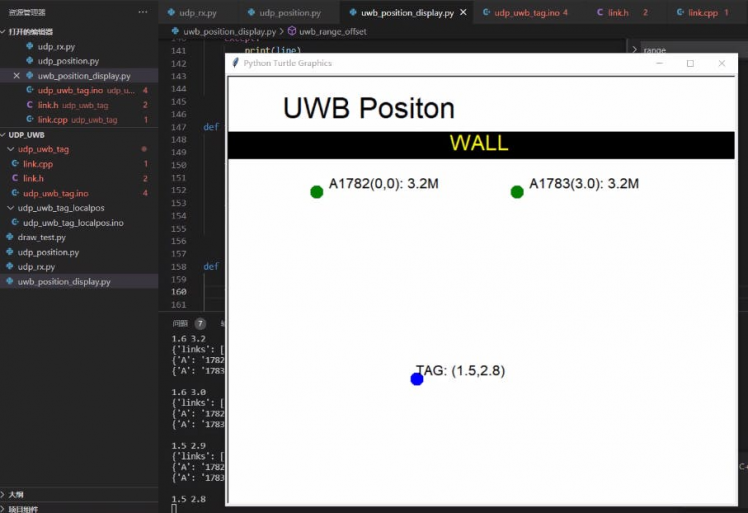Open link.cpp inside udp_uwb_tag folder

click(38, 164)
